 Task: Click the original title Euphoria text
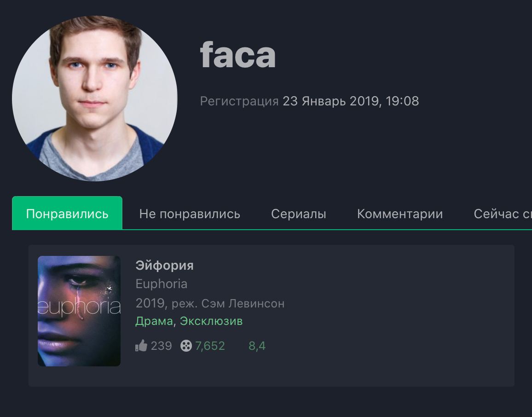pyautogui.click(x=162, y=284)
